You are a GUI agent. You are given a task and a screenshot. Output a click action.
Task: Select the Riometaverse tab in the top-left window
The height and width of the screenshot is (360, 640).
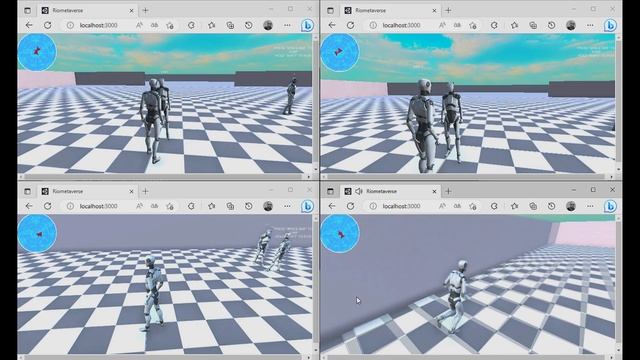click(x=88, y=11)
